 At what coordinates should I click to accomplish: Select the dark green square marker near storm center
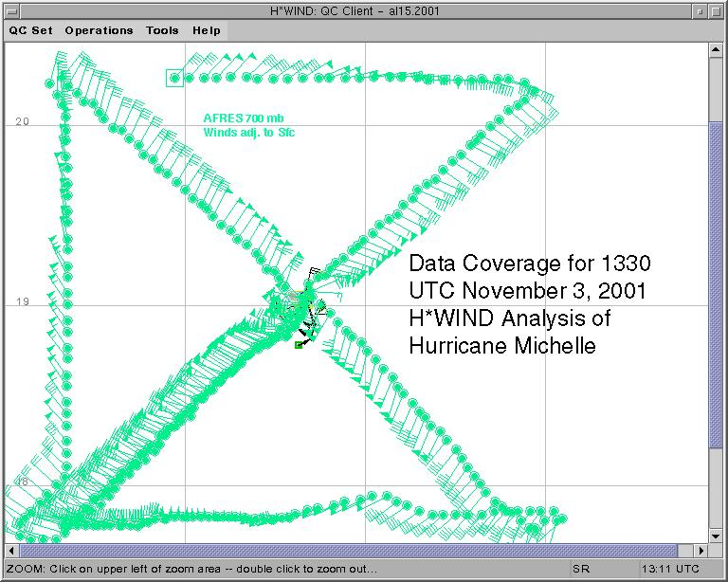(x=299, y=345)
